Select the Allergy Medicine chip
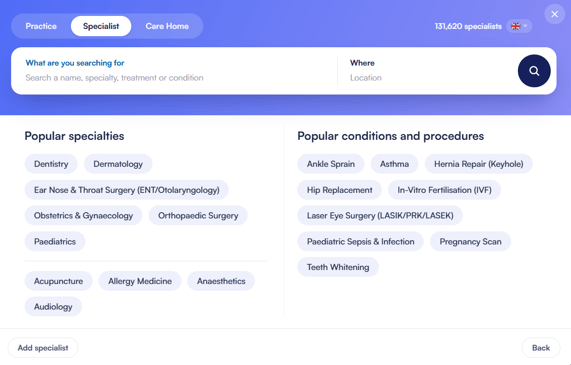The width and height of the screenshot is (571, 365). [x=140, y=281]
